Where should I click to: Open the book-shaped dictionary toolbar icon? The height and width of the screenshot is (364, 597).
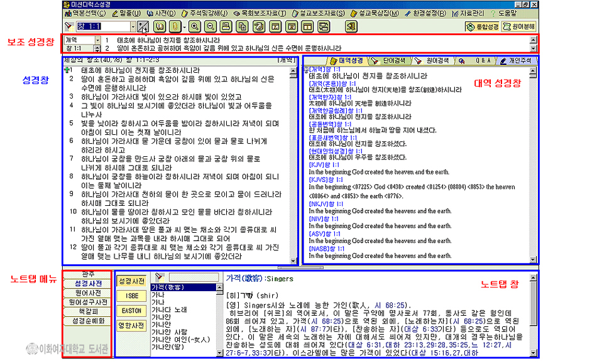pyautogui.click(x=160, y=26)
